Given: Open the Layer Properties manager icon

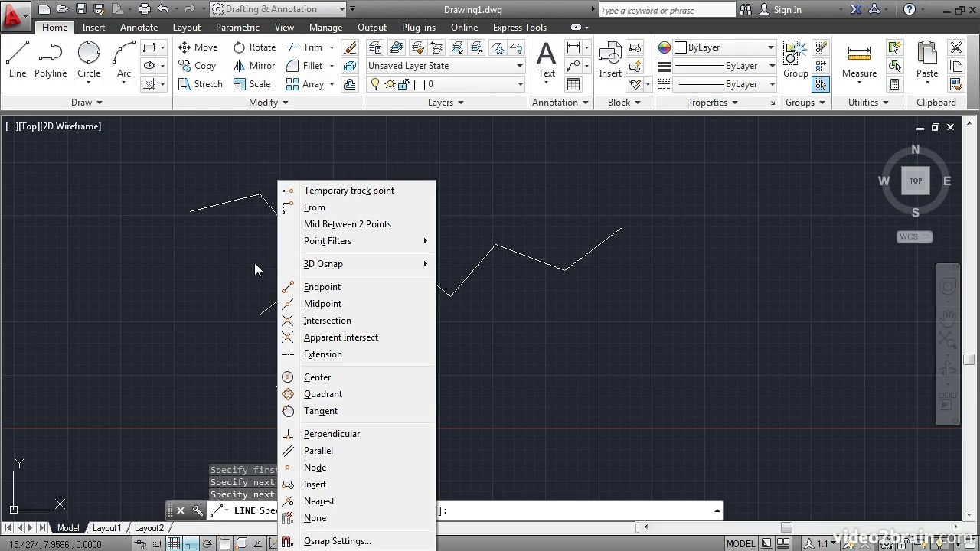Looking at the screenshot, I should [376, 47].
